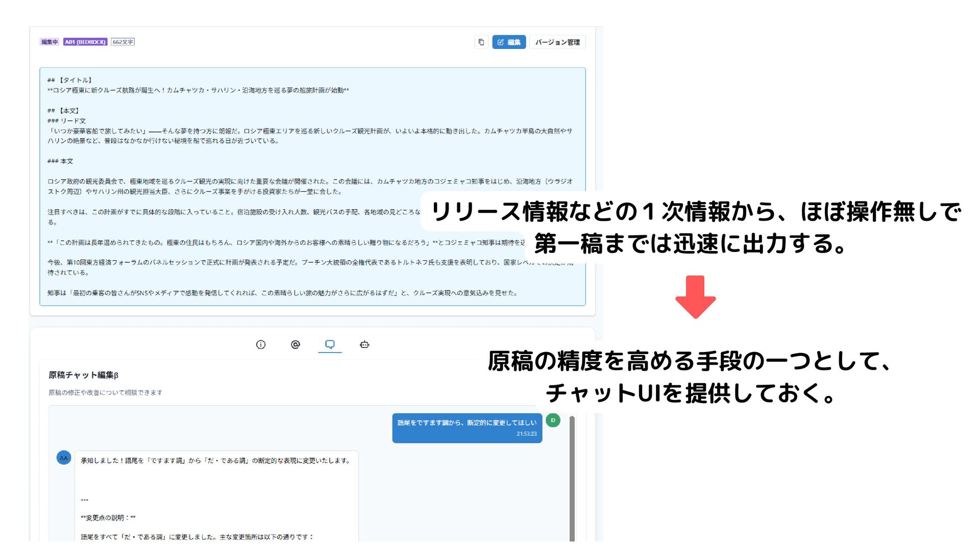Switch to the chat bubble tab
This screenshot has width=980, height=551.
330,345
